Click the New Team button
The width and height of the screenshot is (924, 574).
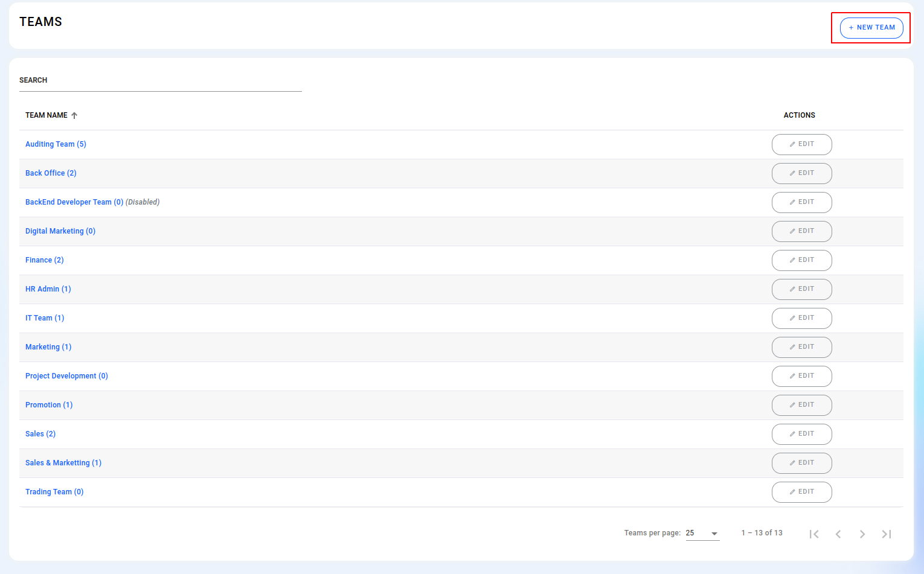point(871,28)
